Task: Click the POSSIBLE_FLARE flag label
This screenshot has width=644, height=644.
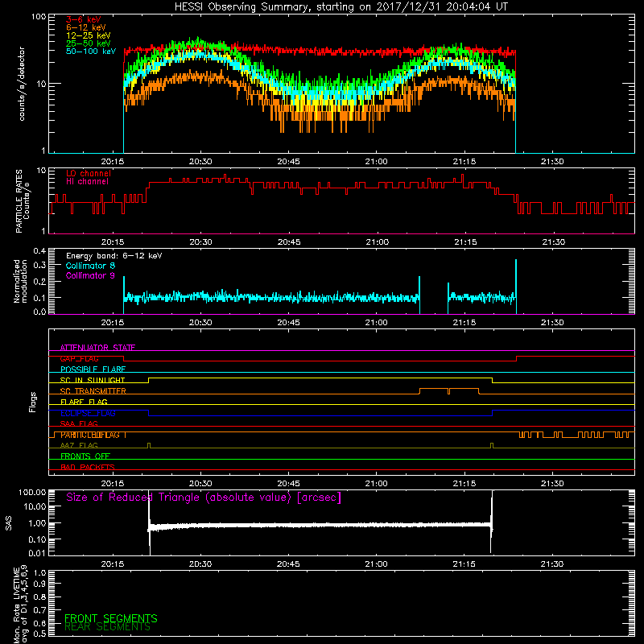Action: click(x=93, y=369)
